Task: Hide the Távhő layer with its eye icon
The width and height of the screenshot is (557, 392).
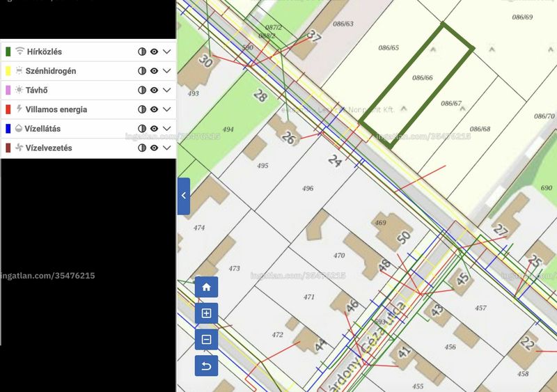Action: pyautogui.click(x=154, y=90)
